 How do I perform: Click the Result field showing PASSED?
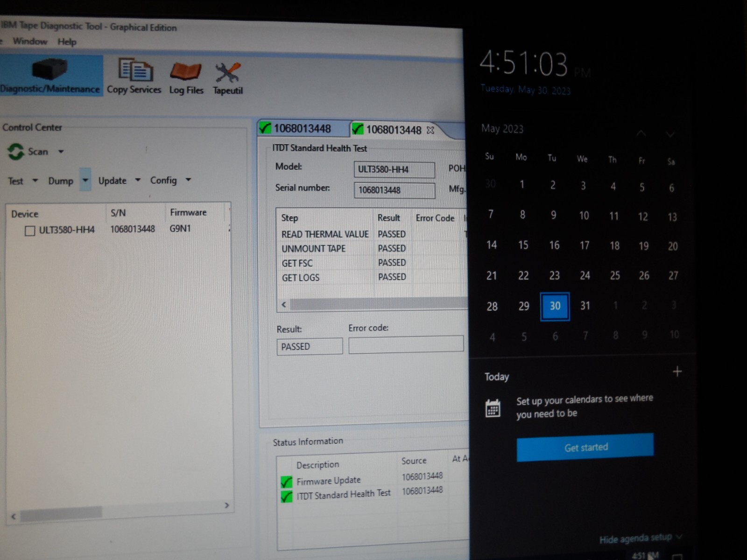[x=310, y=346]
